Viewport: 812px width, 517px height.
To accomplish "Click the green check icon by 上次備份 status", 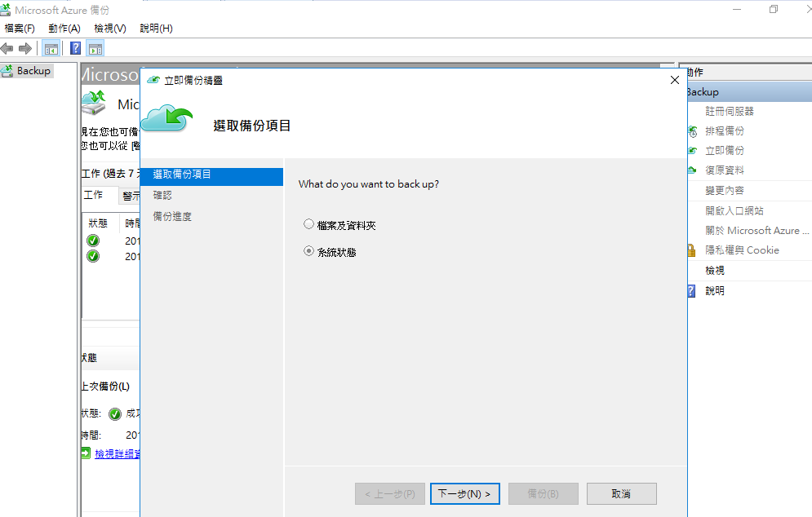I will 115,413.
